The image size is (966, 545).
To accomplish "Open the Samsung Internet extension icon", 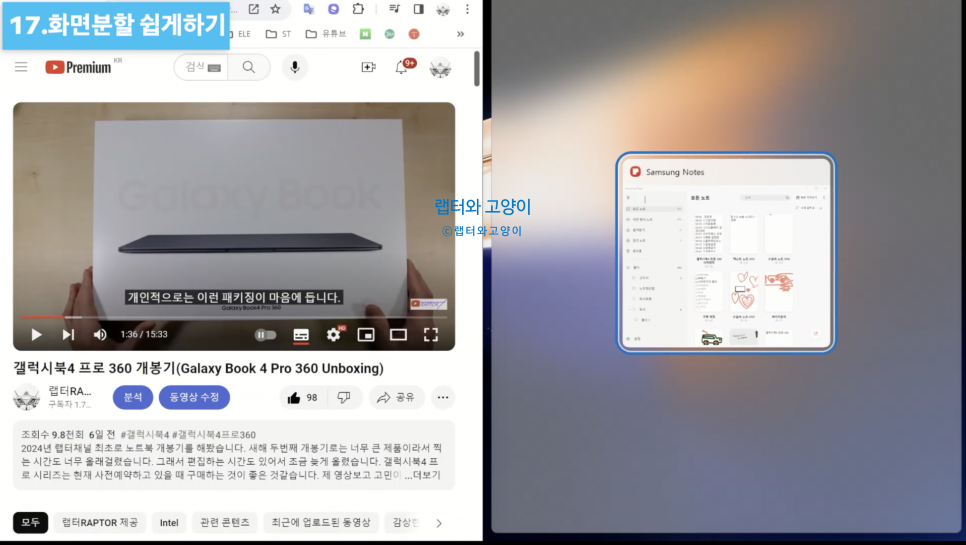I will point(333,9).
